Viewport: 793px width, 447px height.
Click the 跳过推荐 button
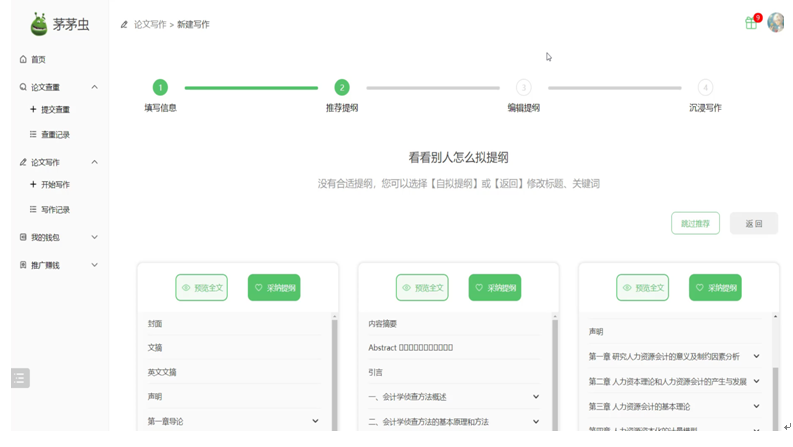tap(695, 224)
